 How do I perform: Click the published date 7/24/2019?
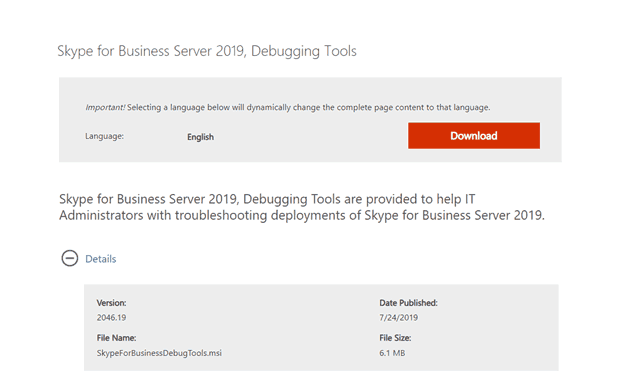tap(398, 317)
